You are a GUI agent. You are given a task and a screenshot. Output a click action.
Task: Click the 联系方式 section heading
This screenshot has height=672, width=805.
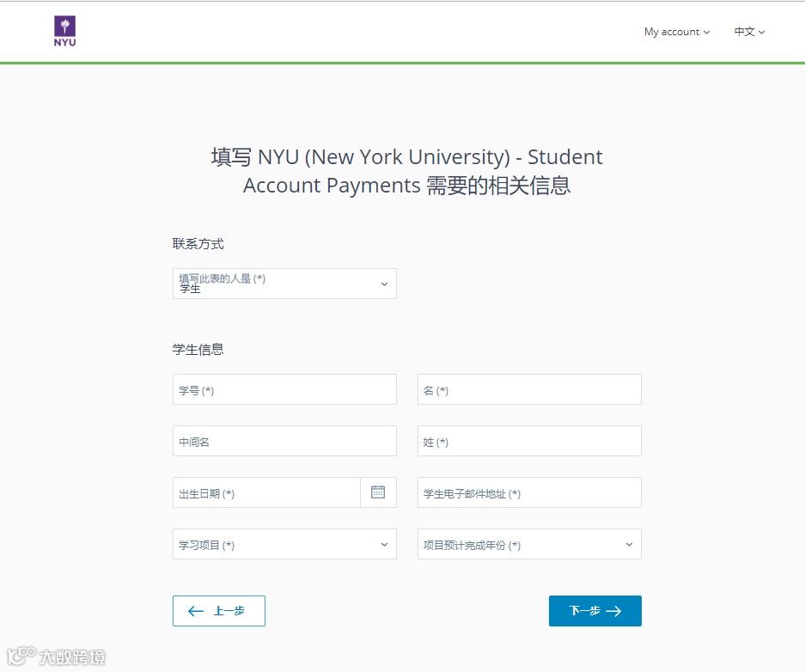198,244
